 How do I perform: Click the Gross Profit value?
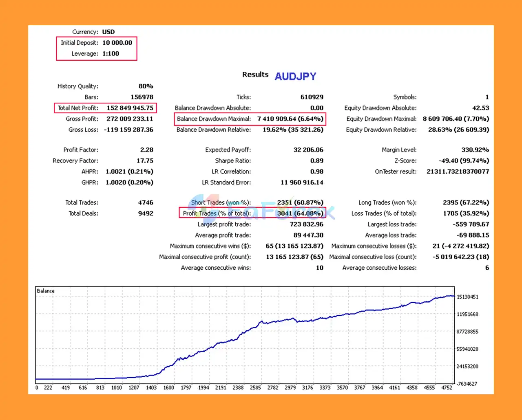pos(130,119)
